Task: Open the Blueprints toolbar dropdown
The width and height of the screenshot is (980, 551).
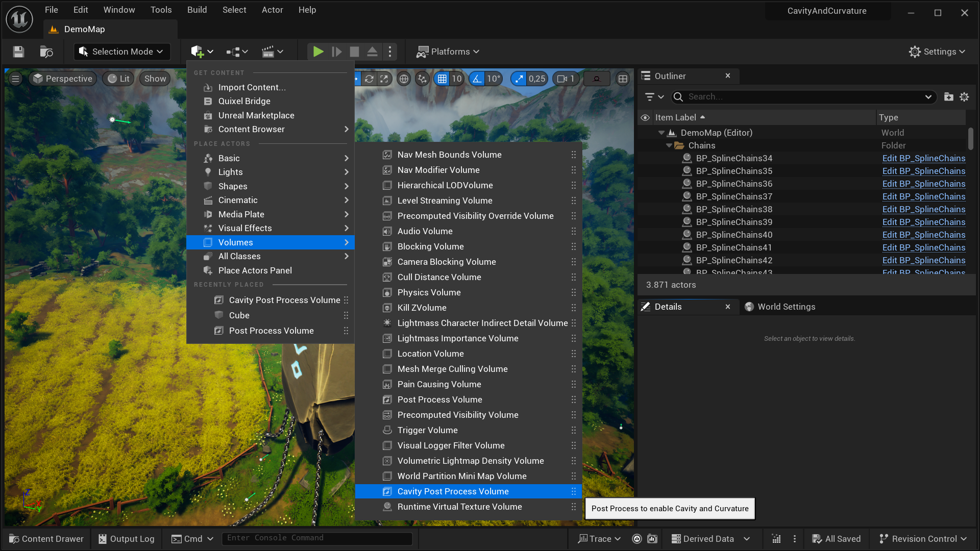Action: [237, 52]
